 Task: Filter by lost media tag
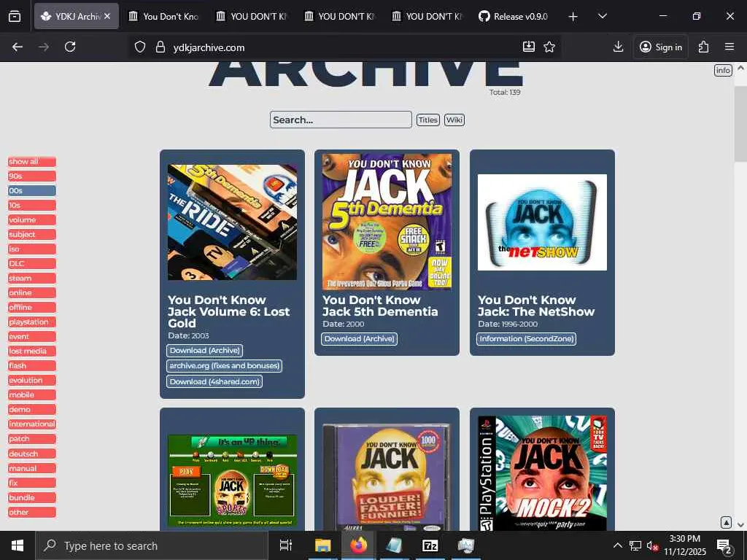32,351
